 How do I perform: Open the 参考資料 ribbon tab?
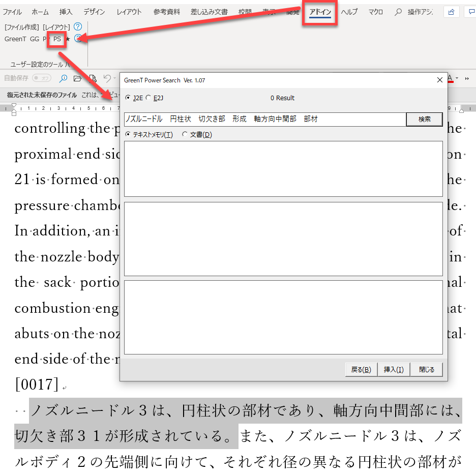click(167, 12)
